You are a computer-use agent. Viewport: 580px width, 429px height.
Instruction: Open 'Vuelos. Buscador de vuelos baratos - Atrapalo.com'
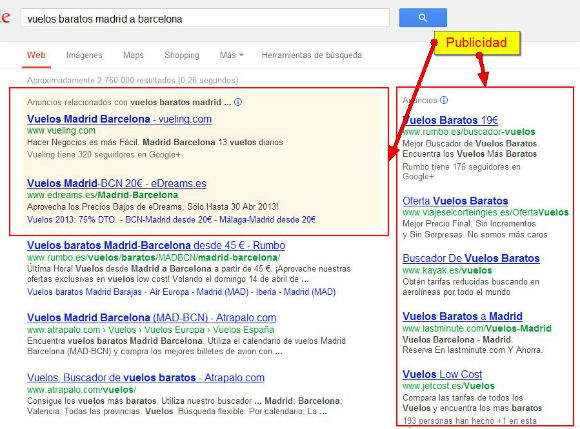[146, 377]
